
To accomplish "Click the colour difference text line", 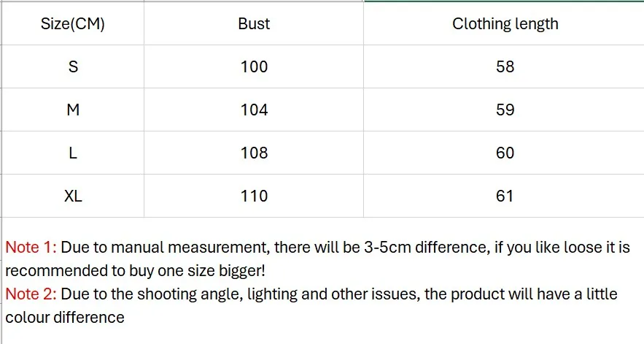I will click(x=65, y=318).
